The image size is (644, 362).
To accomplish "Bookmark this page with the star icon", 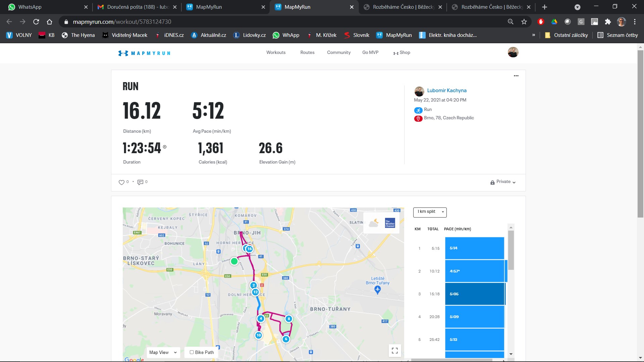I will click(x=524, y=22).
